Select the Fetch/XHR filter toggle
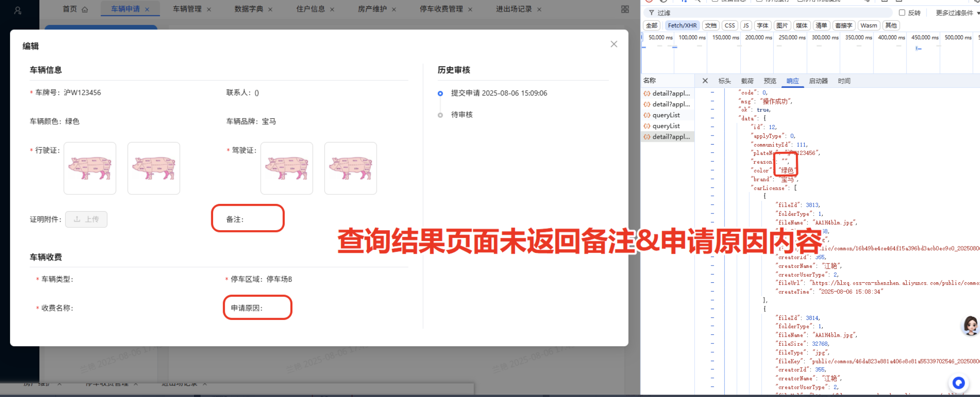This screenshot has width=980, height=397. (682, 25)
